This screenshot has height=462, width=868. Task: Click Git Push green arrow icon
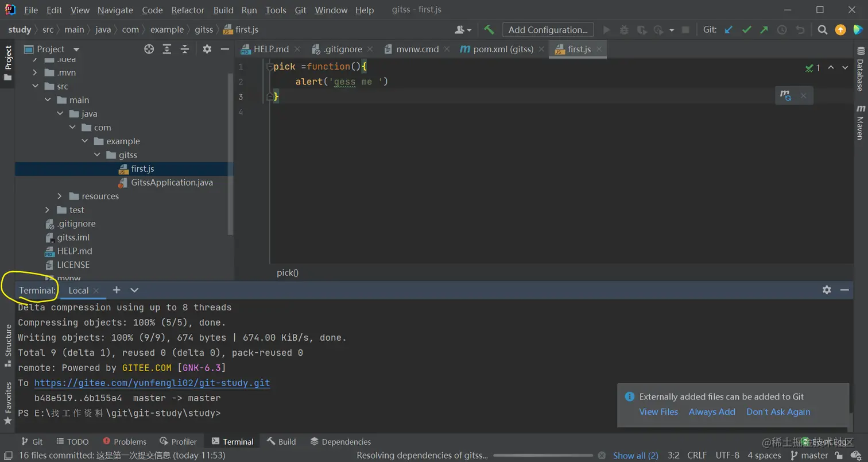point(764,30)
